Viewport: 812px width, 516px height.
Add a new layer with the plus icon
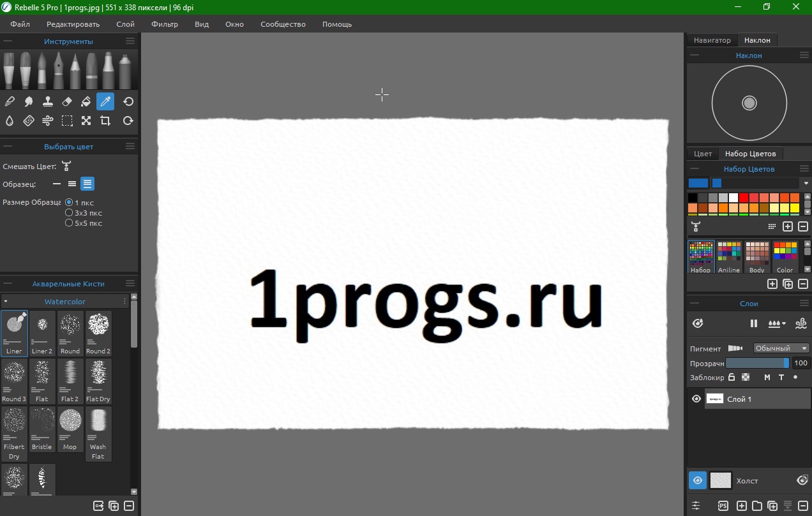[x=742, y=506]
